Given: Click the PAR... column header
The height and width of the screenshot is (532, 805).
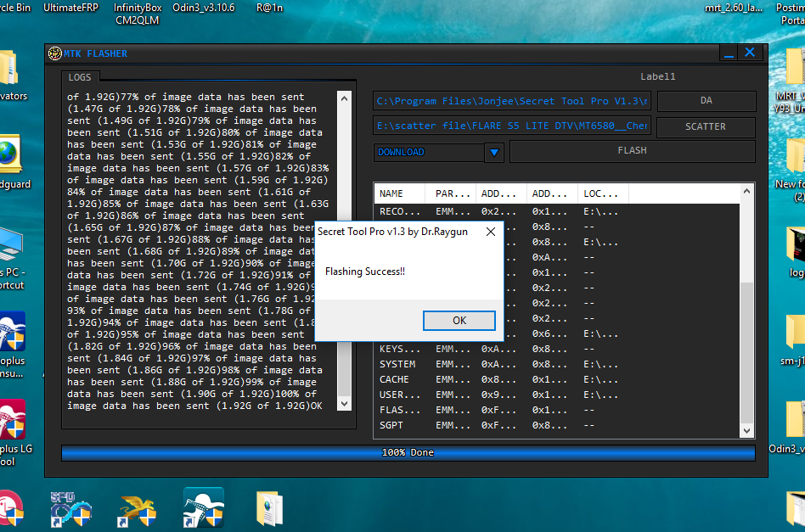Looking at the screenshot, I should pos(450,193).
